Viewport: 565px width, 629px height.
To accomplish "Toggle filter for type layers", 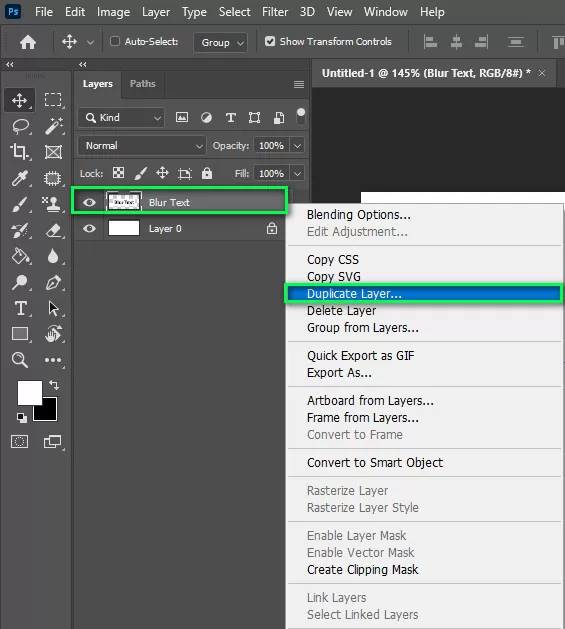I will (x=231, y=118).
